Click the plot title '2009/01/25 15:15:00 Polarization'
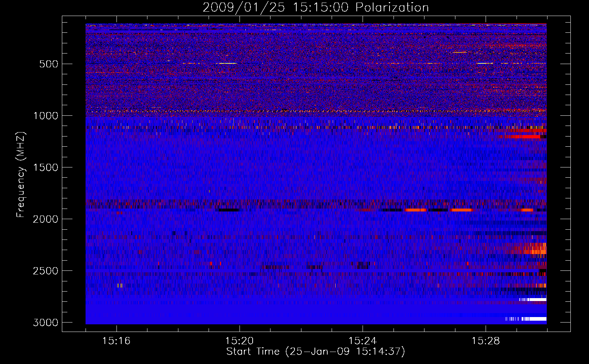This screenshot has height=364, width=589. (316, 7)
